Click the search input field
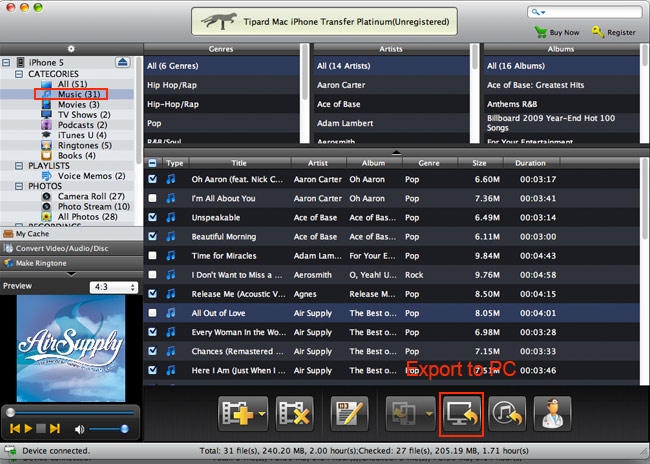 585,12
